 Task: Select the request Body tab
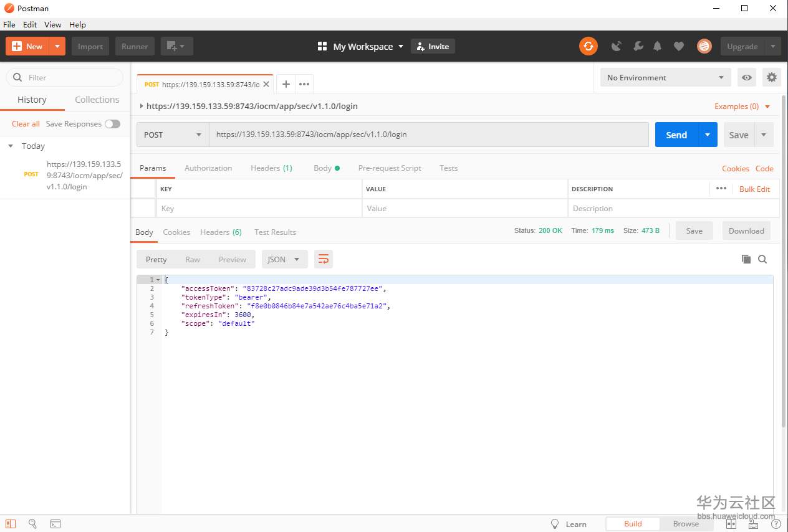tap(326, 168)
